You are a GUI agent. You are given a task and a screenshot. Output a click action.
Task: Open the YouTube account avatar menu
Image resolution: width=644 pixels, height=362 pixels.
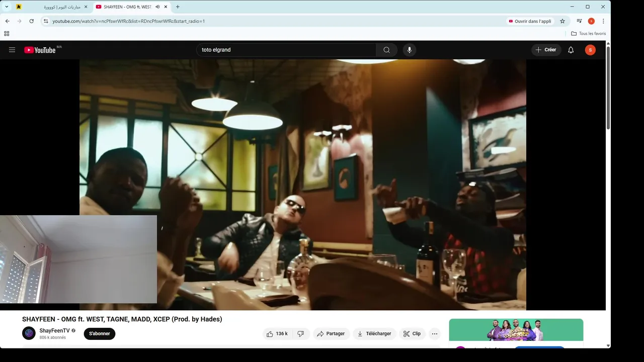(590, 50)
